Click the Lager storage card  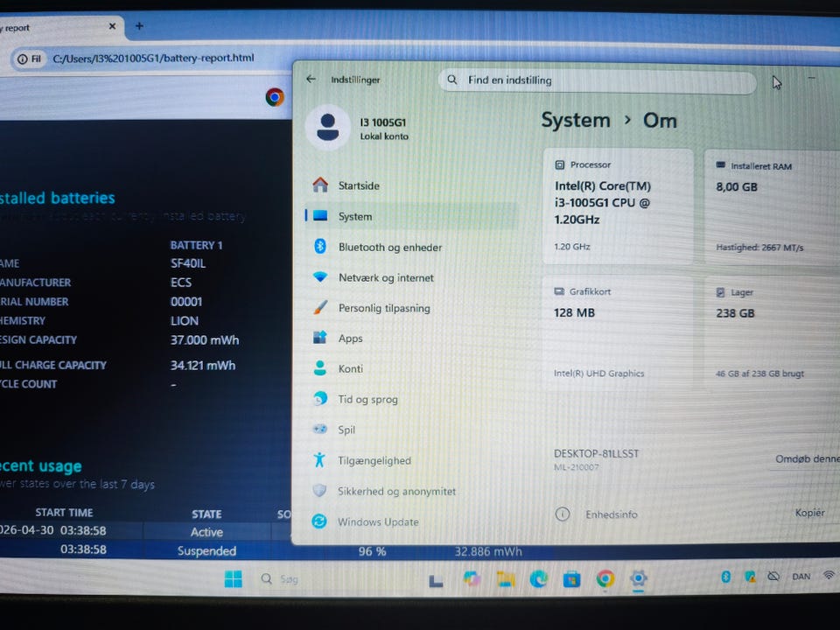coord(772,333)
